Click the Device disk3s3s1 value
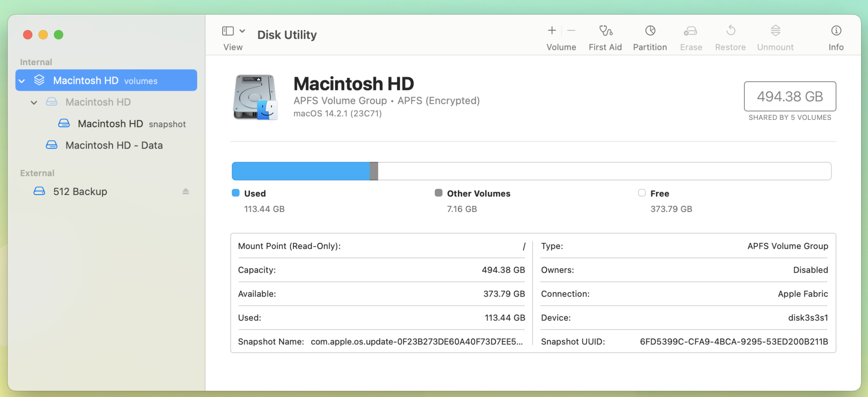The width and height of the screenshot is (868, 397). click(808, 318)
